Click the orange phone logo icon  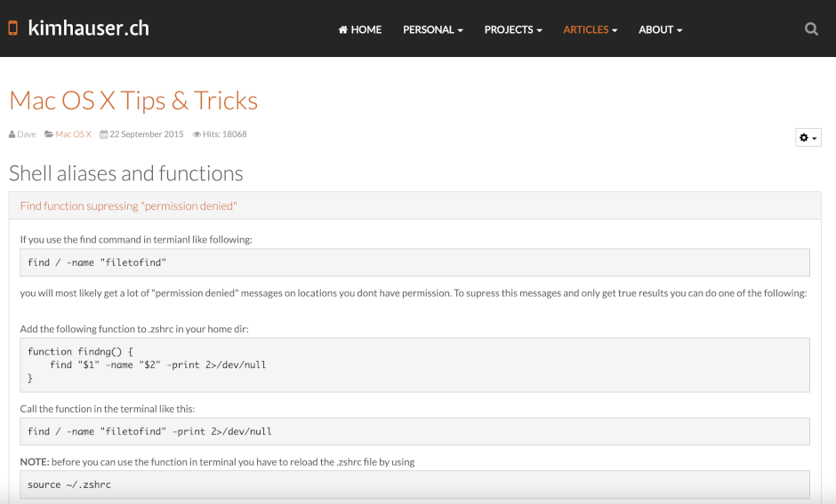[x=13, y=28]
